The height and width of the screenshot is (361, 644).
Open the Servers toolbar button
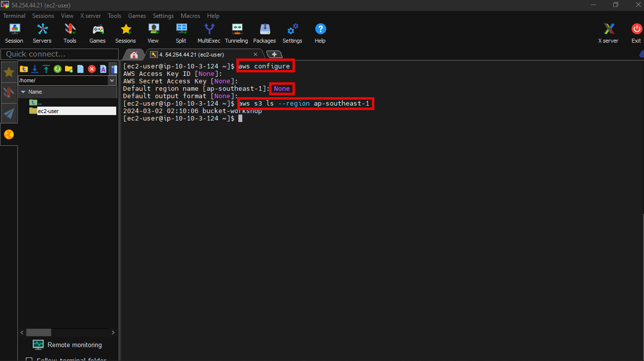(x=42, y=34)
